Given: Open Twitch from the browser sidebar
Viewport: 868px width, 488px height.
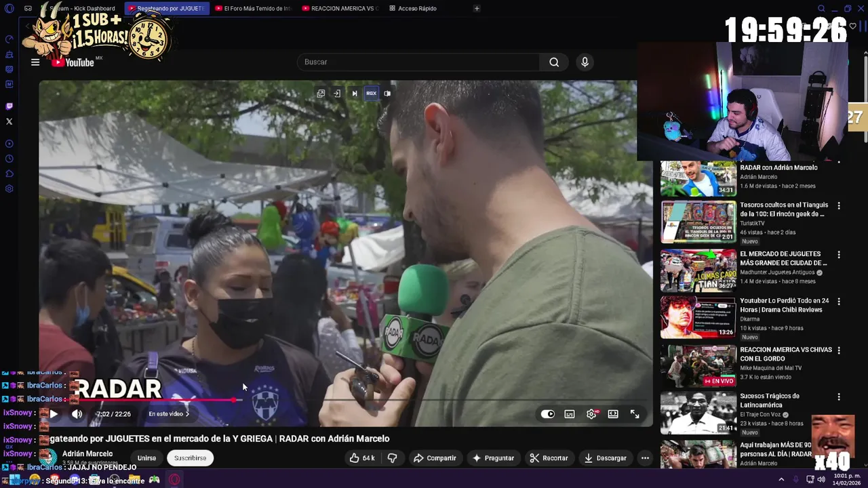Looking at the screenshot, I should [9, 106].
